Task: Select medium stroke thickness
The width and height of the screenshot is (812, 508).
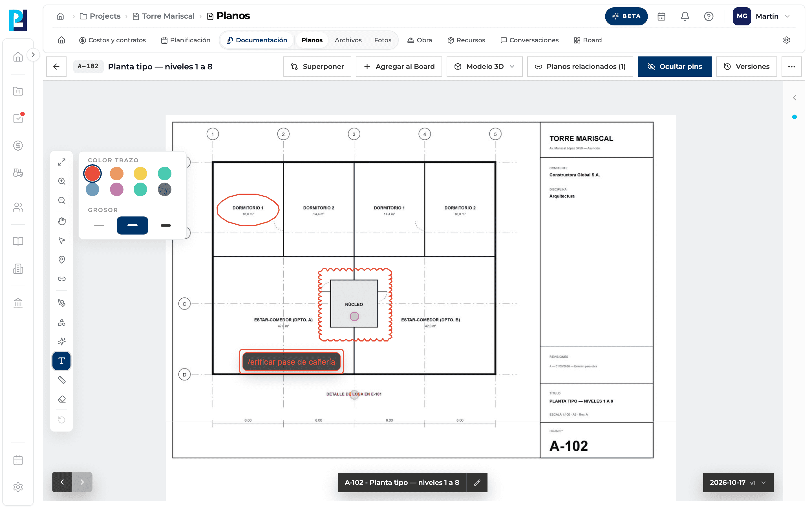Action: (x=132, y=225)
